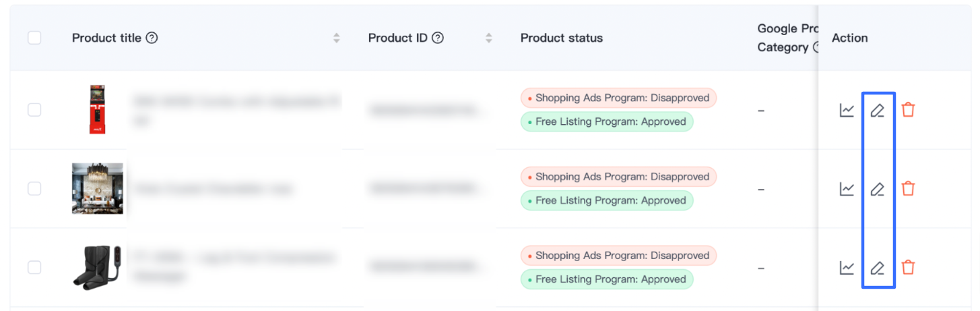Toggle select-all checkbox in table header
This screenshot has height=311, width=980.
pyautogui.click(x=34, y=38)
